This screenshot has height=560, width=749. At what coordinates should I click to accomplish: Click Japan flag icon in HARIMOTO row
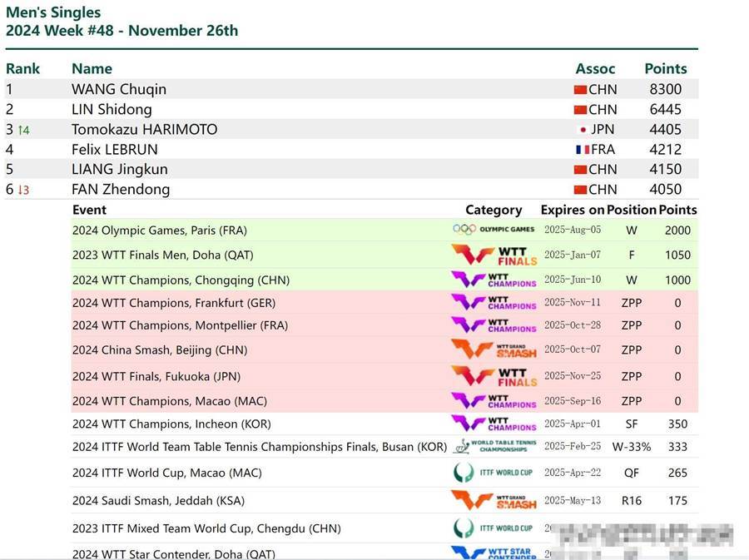point(583,130)
